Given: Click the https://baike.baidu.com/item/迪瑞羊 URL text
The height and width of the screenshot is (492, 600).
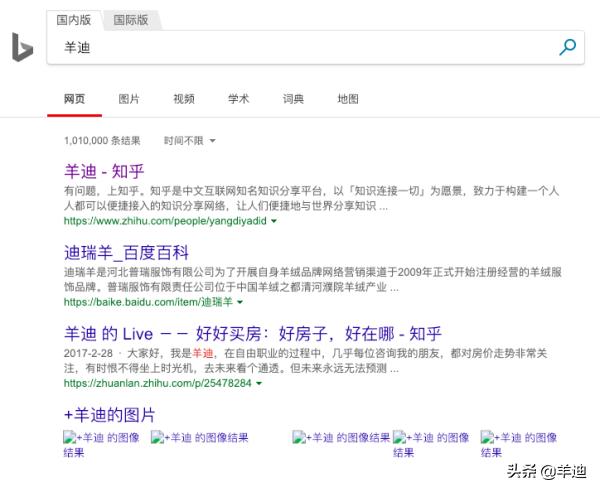Looking at the screenshot, I should pos(148,302).
